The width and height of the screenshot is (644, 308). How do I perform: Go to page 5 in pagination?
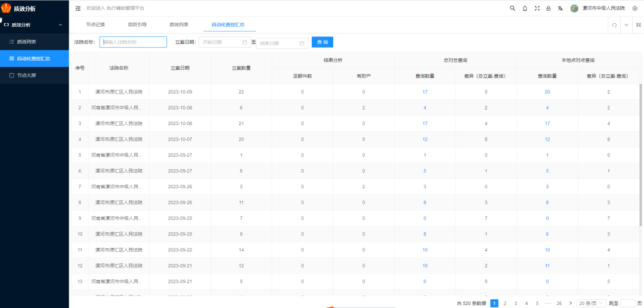pos(537,303)
